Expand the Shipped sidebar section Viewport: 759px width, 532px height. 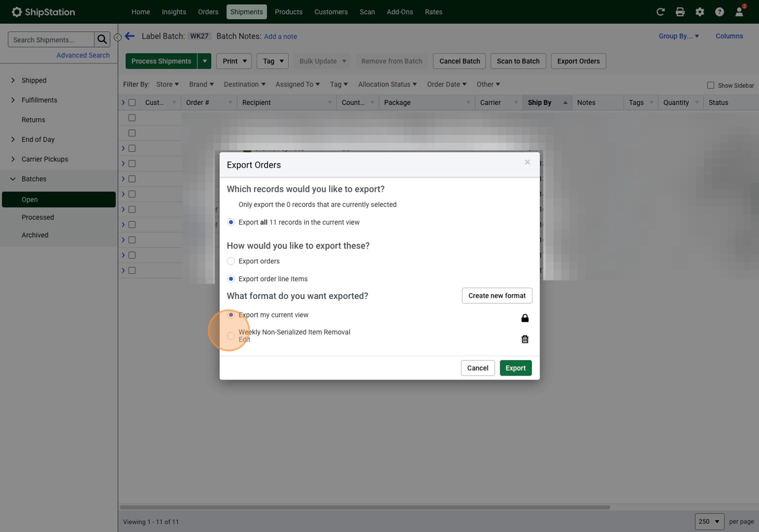click(x=13, y=80)
